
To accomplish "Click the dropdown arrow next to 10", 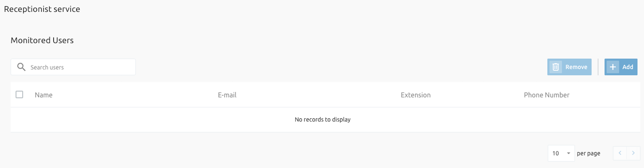I will (x=569, y=153).
